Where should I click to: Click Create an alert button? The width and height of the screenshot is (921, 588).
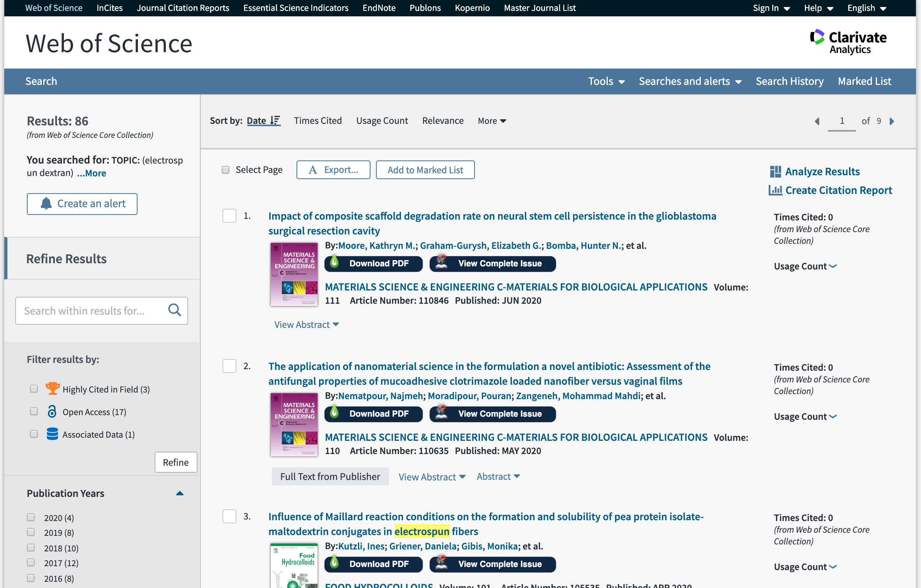[82, 204]
